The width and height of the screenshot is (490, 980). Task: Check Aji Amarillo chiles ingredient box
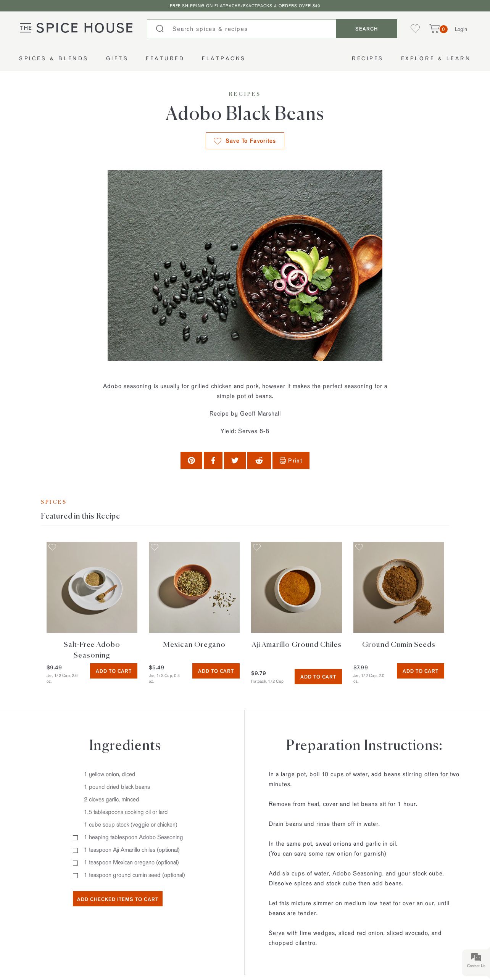76,850
